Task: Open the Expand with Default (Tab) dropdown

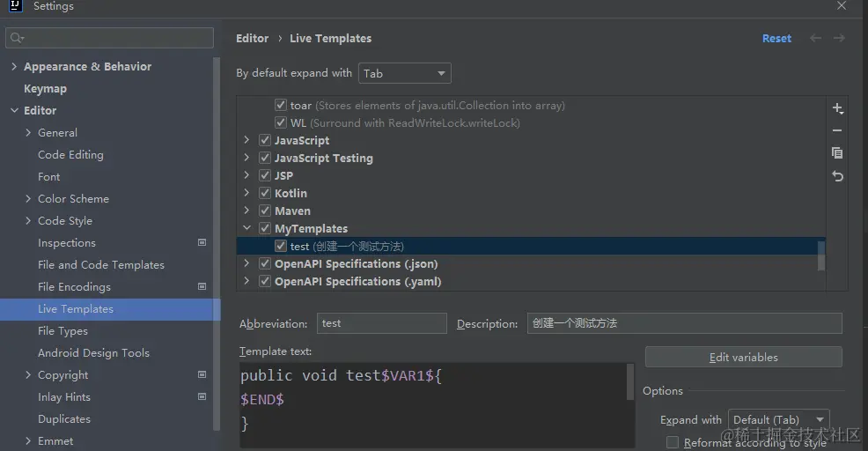Action: tap(778, 420)
